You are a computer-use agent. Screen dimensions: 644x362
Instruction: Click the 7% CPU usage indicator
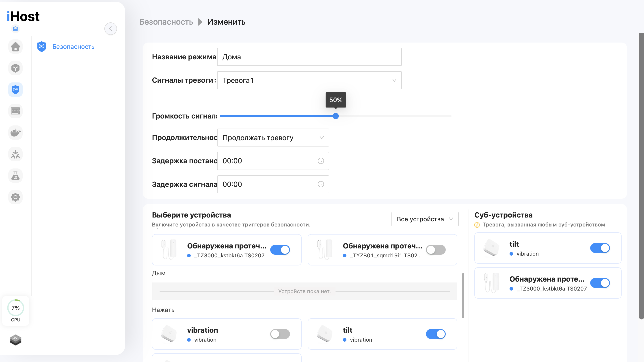pos(15,310)
